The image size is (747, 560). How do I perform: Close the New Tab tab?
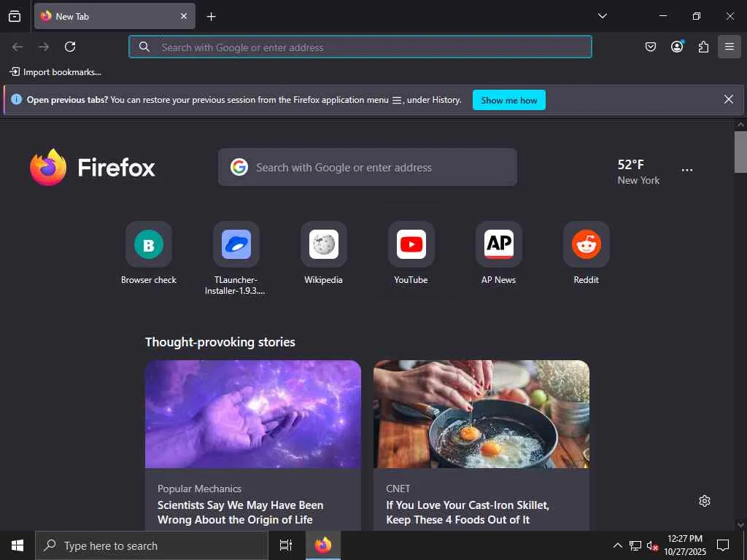pos(184,16)
